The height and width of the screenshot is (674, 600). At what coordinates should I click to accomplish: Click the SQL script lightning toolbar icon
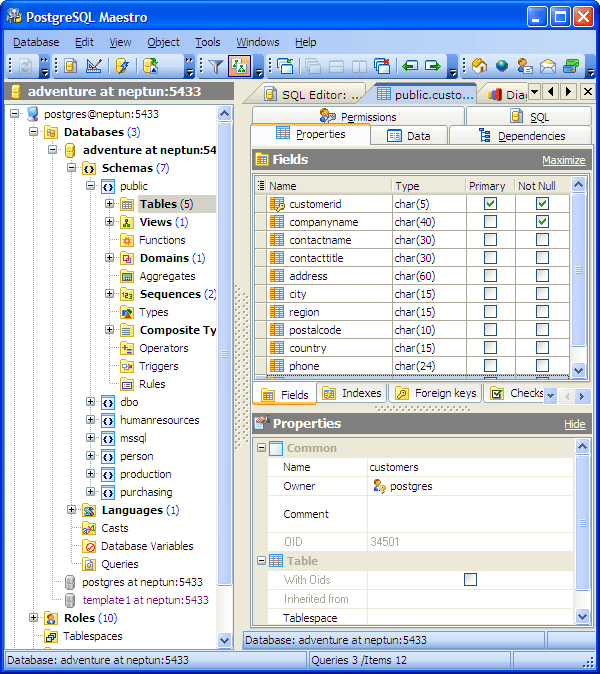(x=122, y=66)
